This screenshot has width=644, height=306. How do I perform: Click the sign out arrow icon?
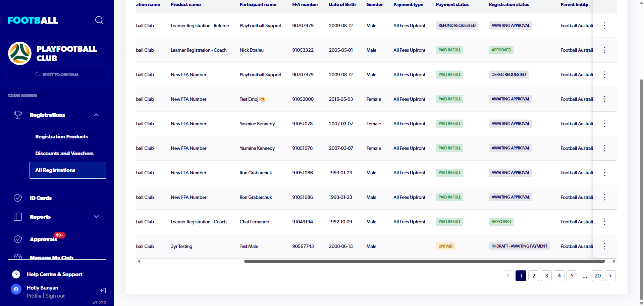pos(103,291)
